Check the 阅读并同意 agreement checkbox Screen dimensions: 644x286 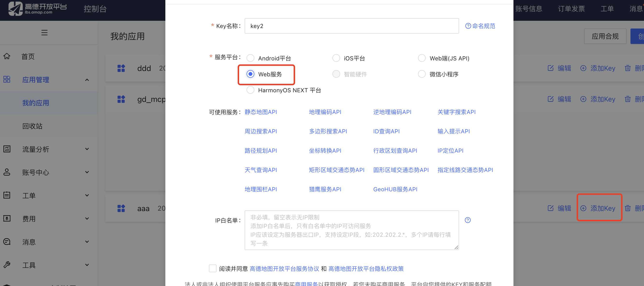[x=212, y=269]
